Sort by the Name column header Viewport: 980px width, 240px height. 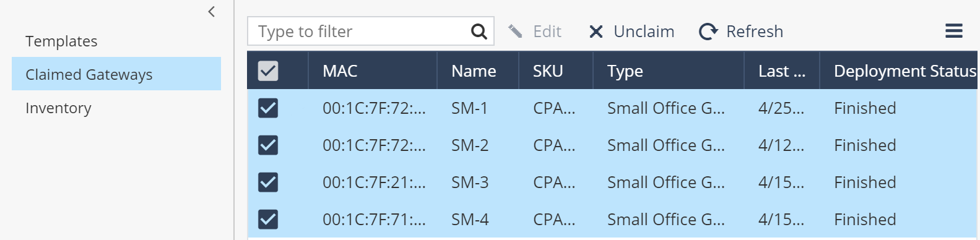(477, 71)
